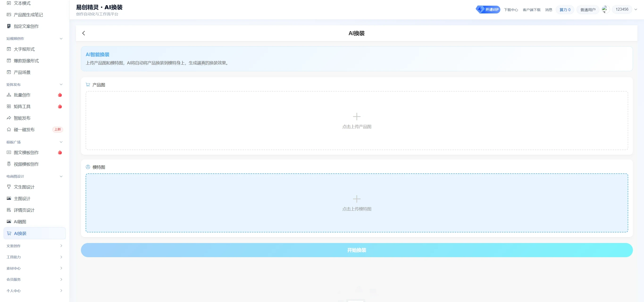Open 下载中心 link
Image resolution: width=644 pixels, height=302 pixels.
(x=511, y=10)
